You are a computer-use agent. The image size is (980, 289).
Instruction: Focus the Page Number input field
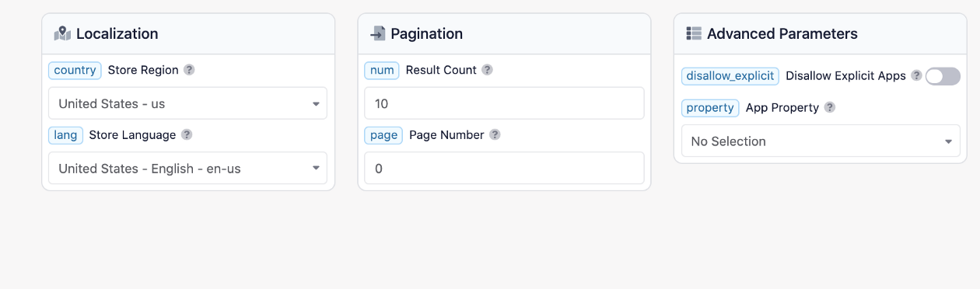pyautogui.click(x=504, y=169)
